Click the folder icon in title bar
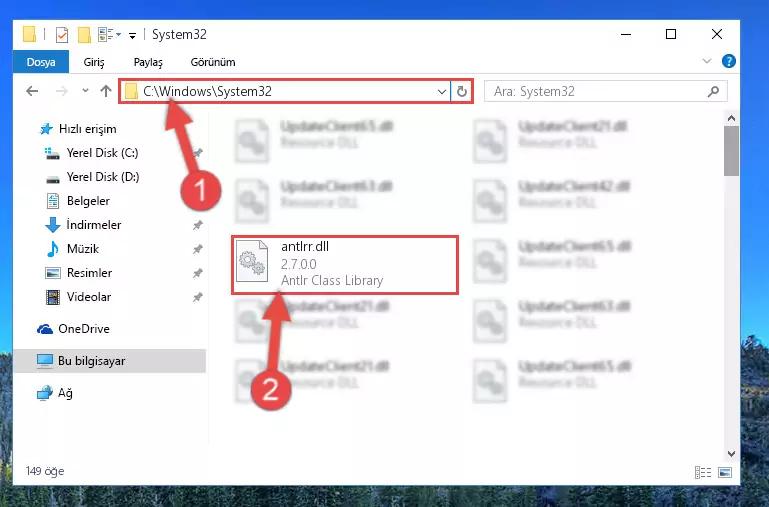 [29, 34]
